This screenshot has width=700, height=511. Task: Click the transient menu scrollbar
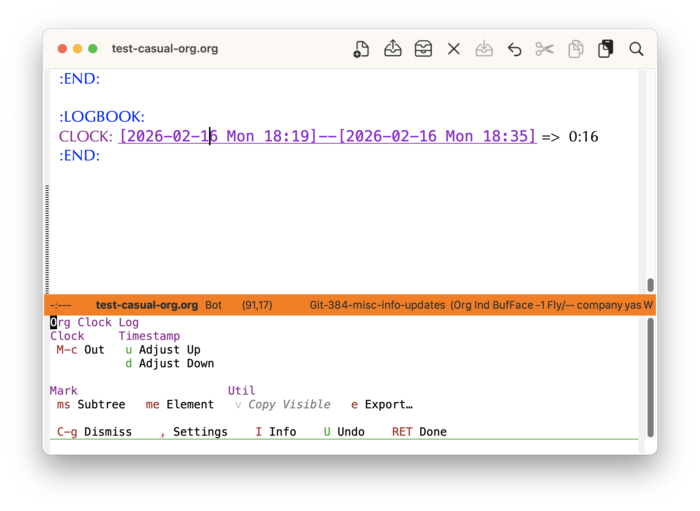click(650, 378)
